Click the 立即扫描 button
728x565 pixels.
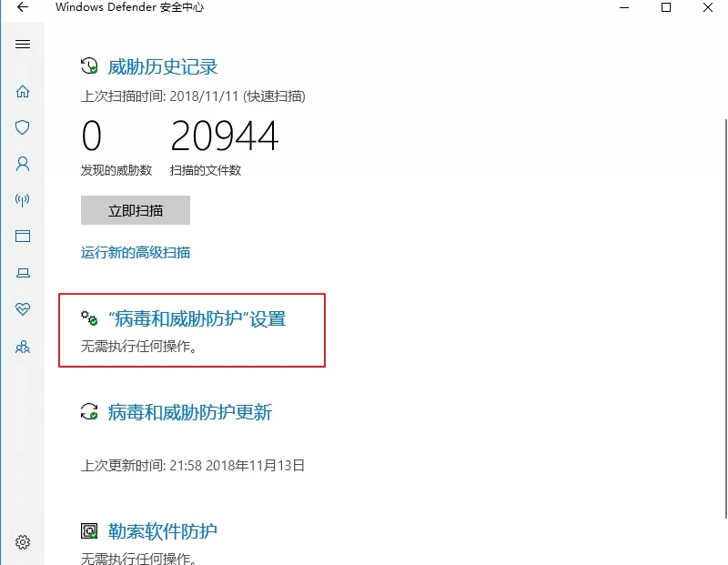pyautogui.click(x=136, y=210)
